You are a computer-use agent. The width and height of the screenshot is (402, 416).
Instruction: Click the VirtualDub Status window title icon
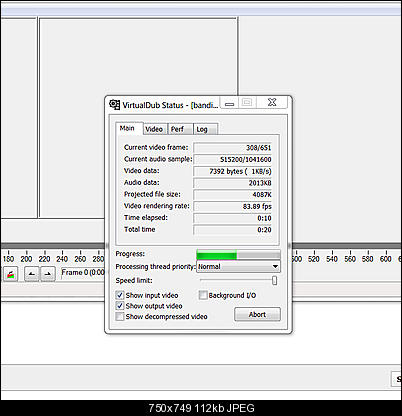(114, 105)
